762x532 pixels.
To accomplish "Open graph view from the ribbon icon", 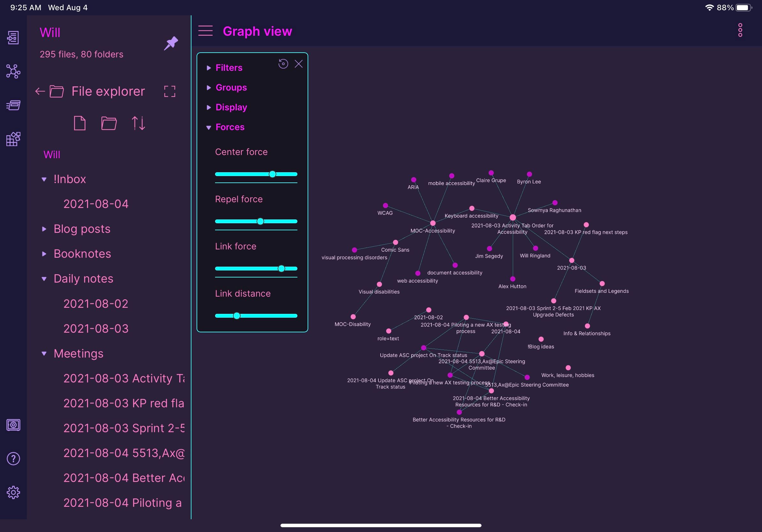I will [13, 71].
